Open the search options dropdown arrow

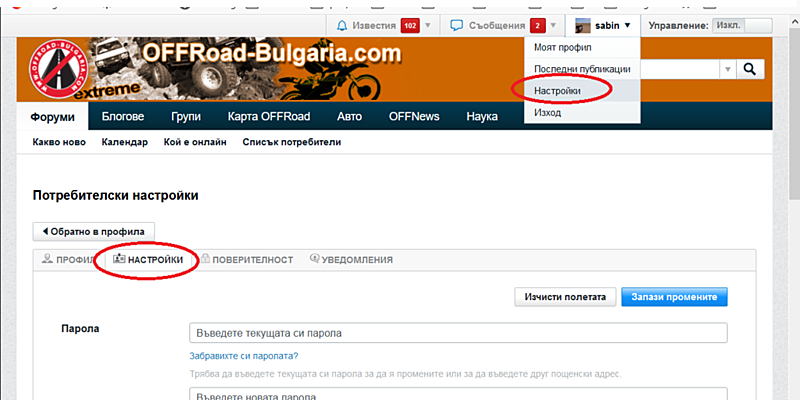coord(728,69)
